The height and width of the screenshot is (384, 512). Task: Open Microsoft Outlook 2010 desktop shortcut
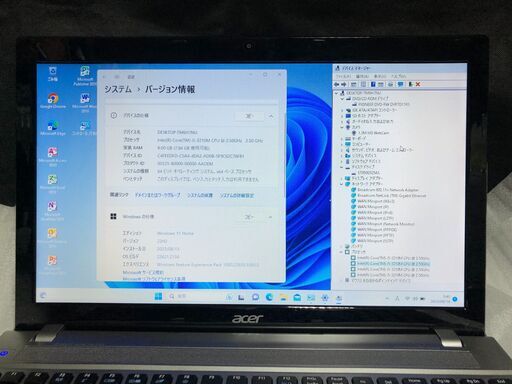click(x=52, y=238)
